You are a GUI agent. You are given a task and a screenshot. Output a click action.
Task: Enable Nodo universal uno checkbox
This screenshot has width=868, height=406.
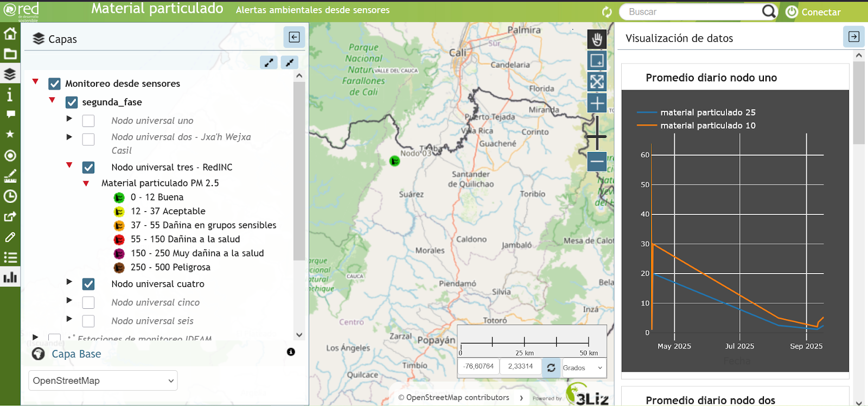pos(88,120)
